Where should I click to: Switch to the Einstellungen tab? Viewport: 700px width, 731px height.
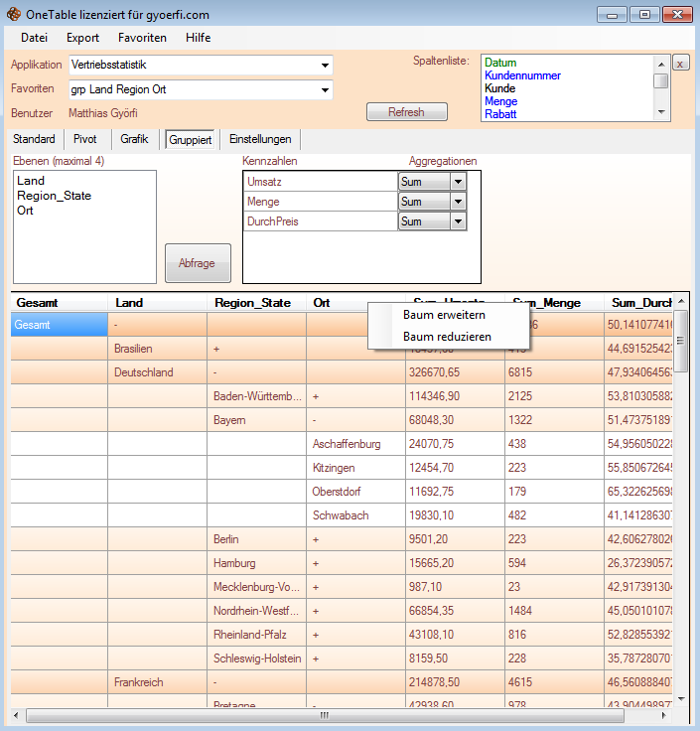259,140
